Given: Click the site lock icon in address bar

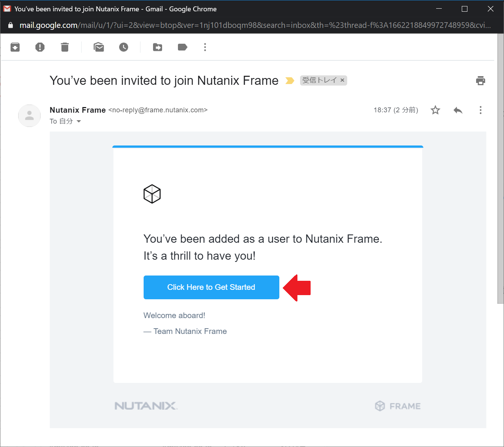Looking at the screenshot, I should click(x=11, y=25).
